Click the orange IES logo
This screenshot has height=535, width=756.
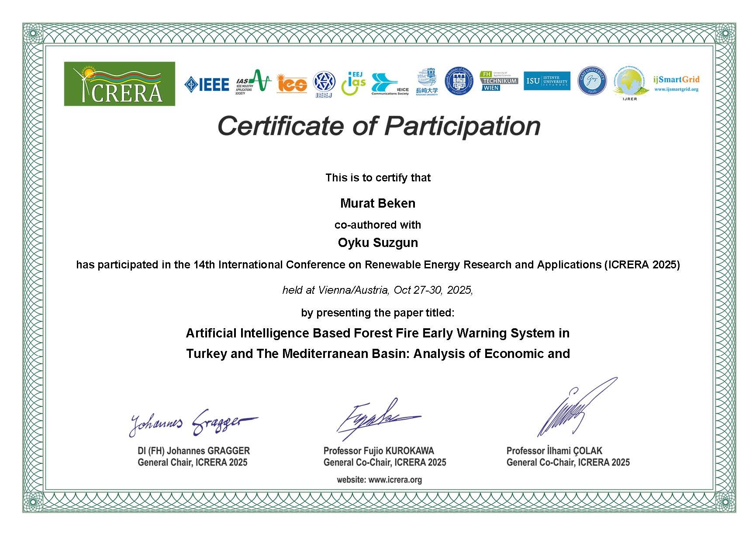click(x=291, y=83)
